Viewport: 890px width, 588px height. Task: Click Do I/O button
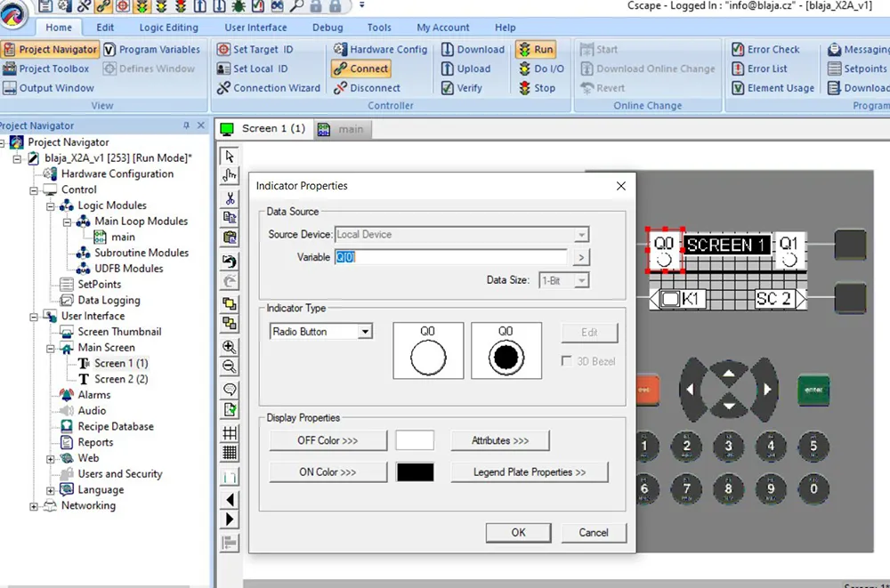(x=541, y=68)
